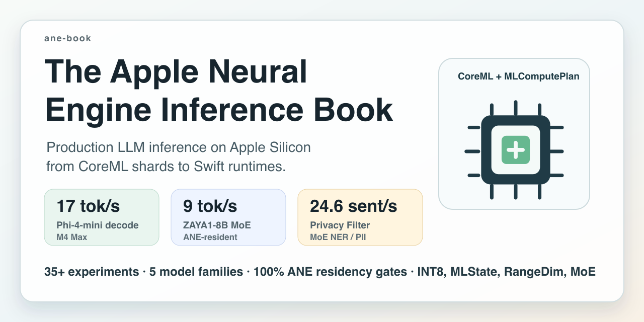Click the 100% ANE residency gates text
This screenshot has height=322, width=644.
tap(330, 272)
